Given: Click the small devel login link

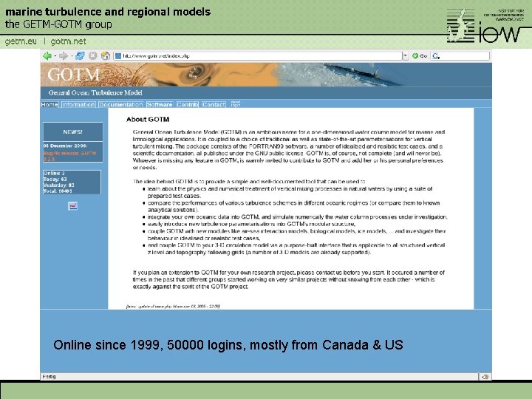Looking at the screenshot, I should click(236, 103).
